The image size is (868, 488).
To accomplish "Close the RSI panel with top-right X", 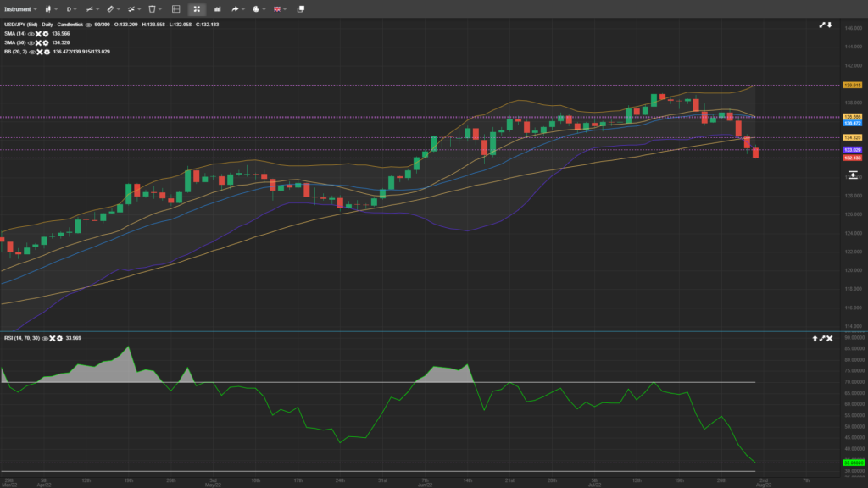I will point(829,338).
